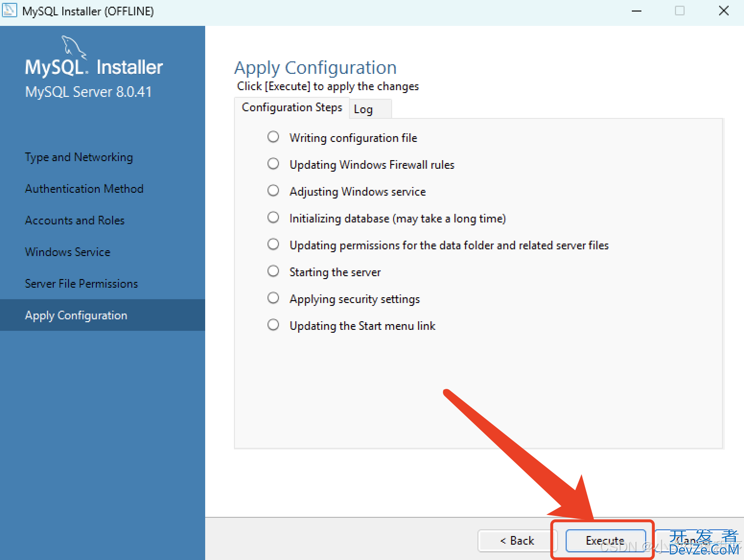Click the 'Updating the Start menu link' text

tap(362, 326)
